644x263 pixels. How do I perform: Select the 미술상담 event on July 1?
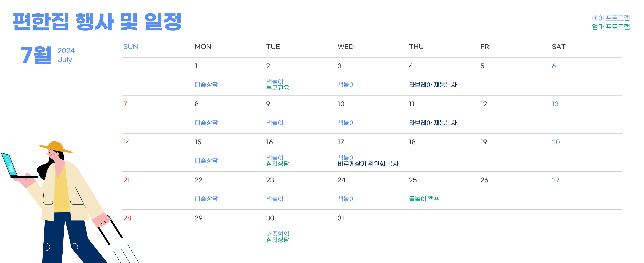206,85
